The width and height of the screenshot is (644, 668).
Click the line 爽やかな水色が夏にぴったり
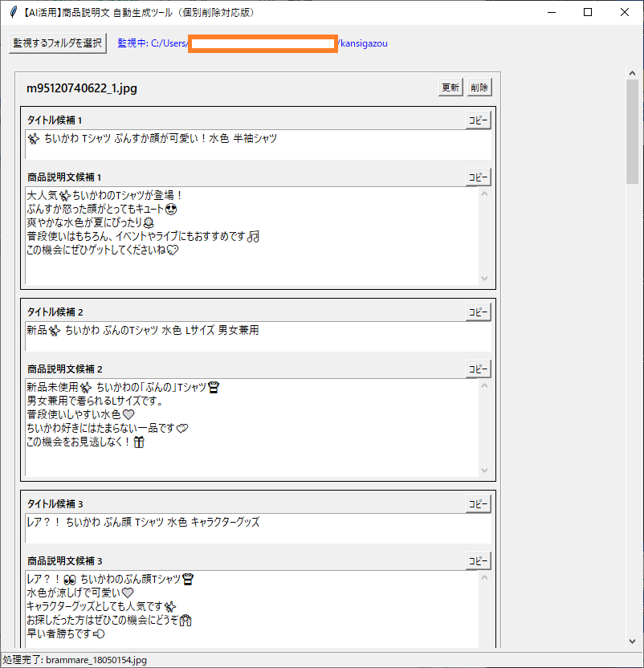pyautogui.click(x=90, y=222)
